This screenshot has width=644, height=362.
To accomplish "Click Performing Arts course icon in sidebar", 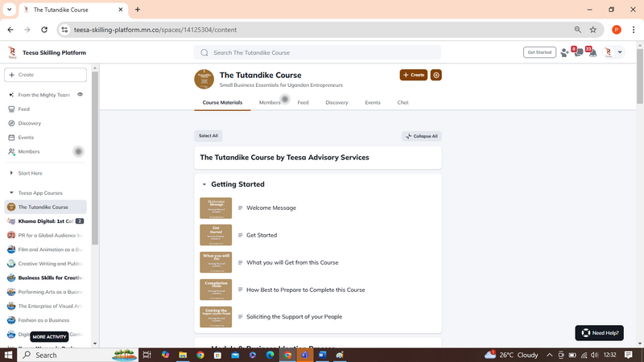I will coord(11,292).
